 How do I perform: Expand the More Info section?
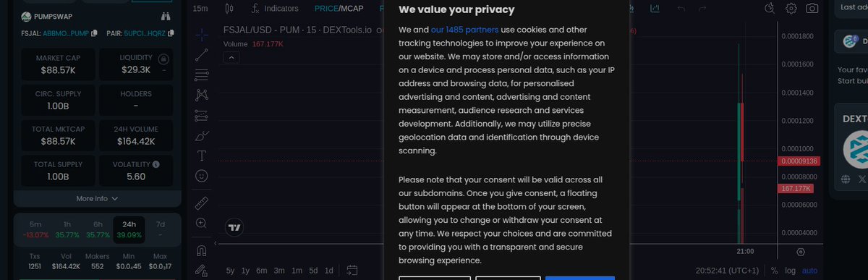[97, 198]
